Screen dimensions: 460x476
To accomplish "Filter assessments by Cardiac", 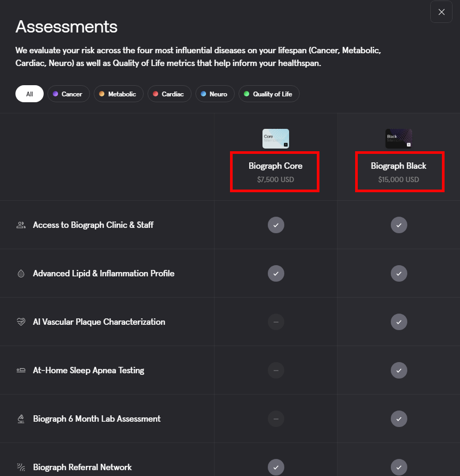I will 169,94.
